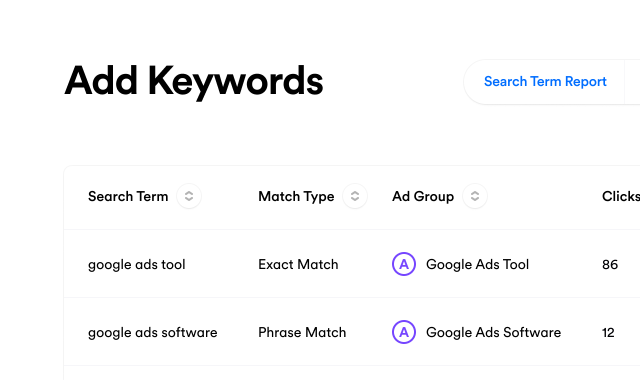The width and height of the screenshot is (640, 380).
Task: Open the Google Ads Software ad group name
Action: point(493,333)
